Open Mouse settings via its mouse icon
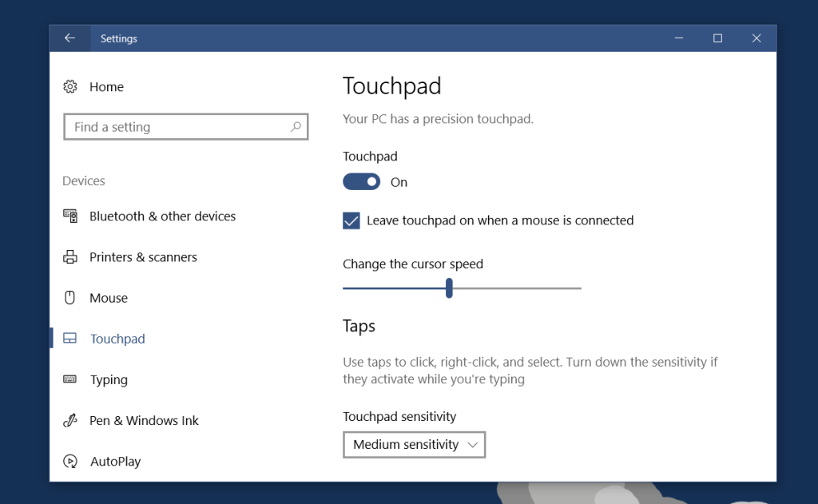This screenshot has width=818, height=504. coord(71,297)
